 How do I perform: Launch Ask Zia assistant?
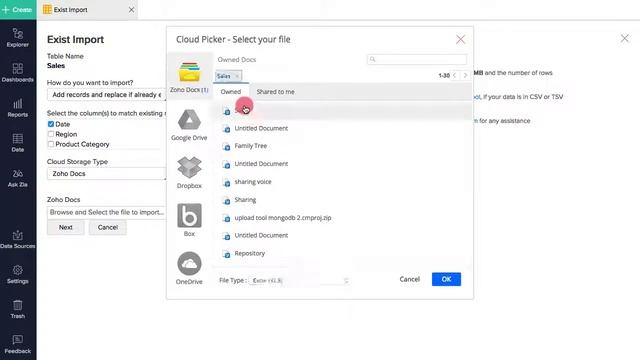pos(18,178)
